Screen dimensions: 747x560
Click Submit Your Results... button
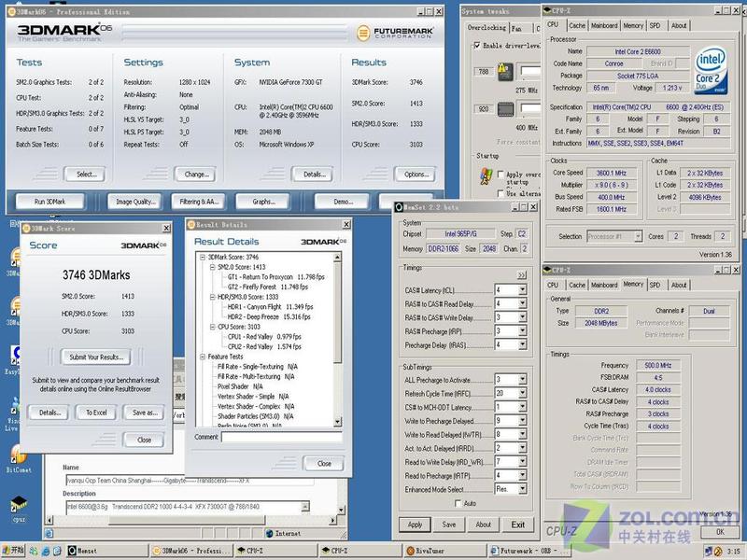tap(96, 357)
